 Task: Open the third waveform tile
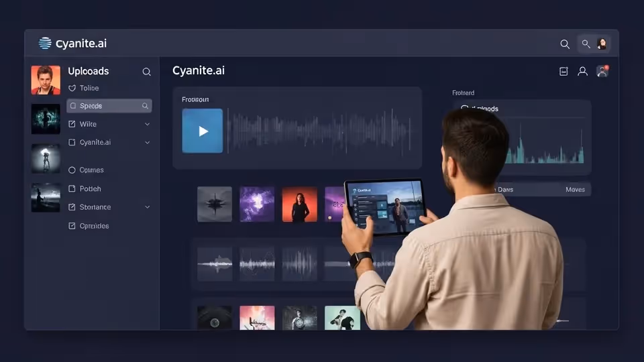click(300, 264)
